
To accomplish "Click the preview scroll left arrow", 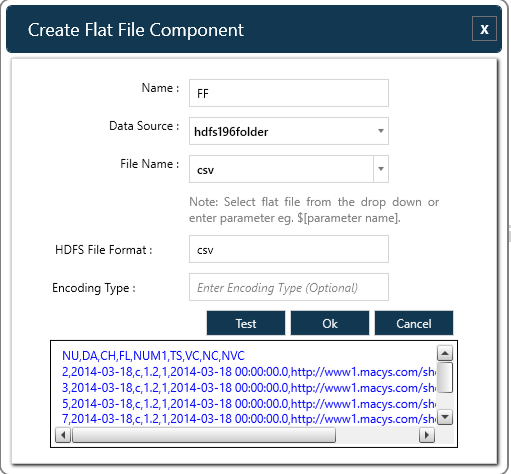I will pyautogui.click(x=63, y=435).
